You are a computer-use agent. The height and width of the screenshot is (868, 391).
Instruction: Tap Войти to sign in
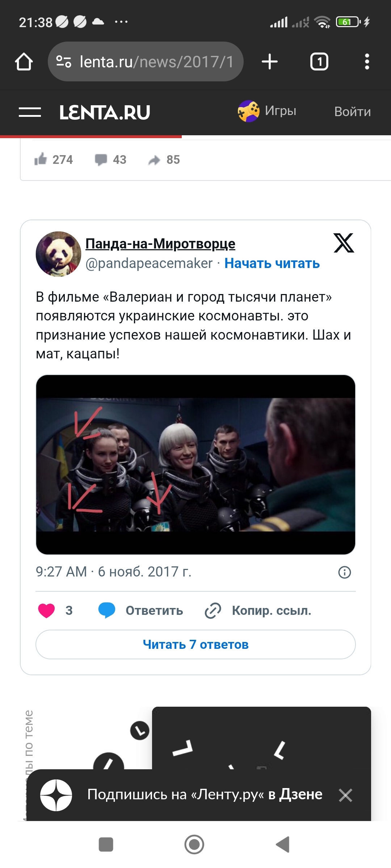[353, 112]
